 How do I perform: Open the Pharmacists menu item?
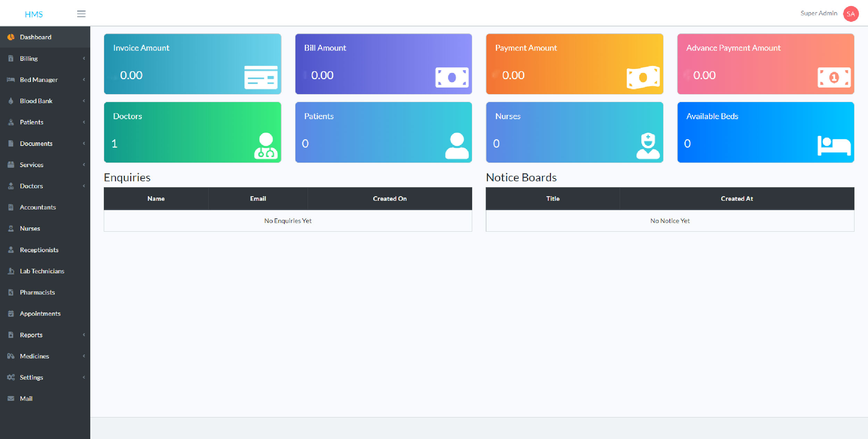click(x=37, y=292)
